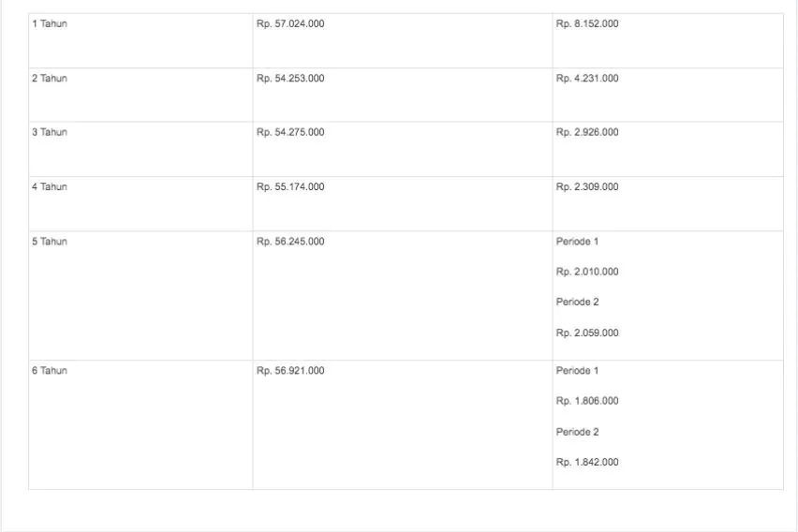Click the Rp. 8.152.000 installment value
This screenshot has width=798, height=532.
(587, 24)
